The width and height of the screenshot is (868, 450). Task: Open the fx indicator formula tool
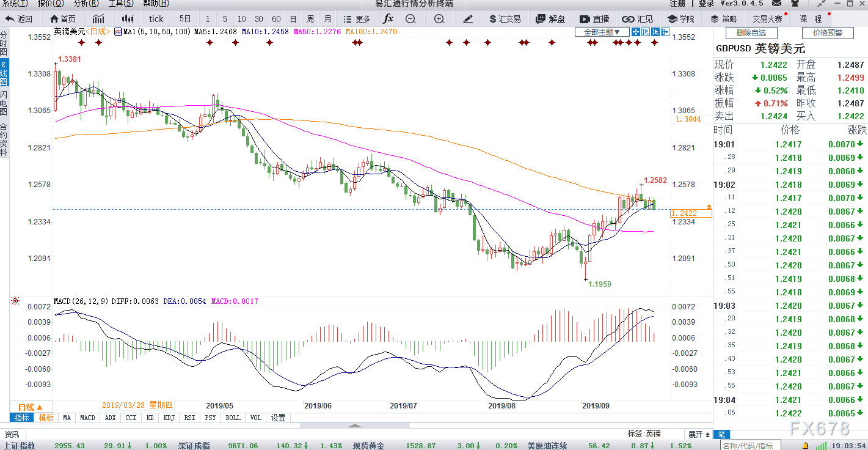pos(388,19)
